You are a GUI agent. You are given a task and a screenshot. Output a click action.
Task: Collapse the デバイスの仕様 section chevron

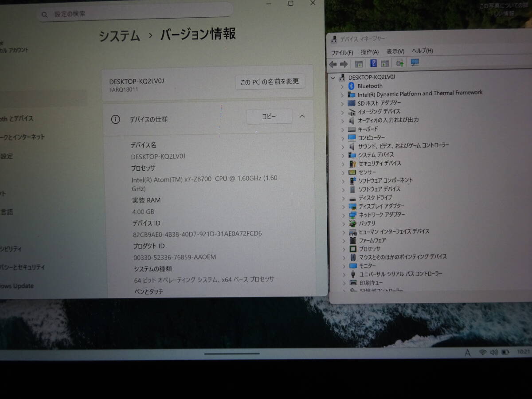(x=302, y=117)
